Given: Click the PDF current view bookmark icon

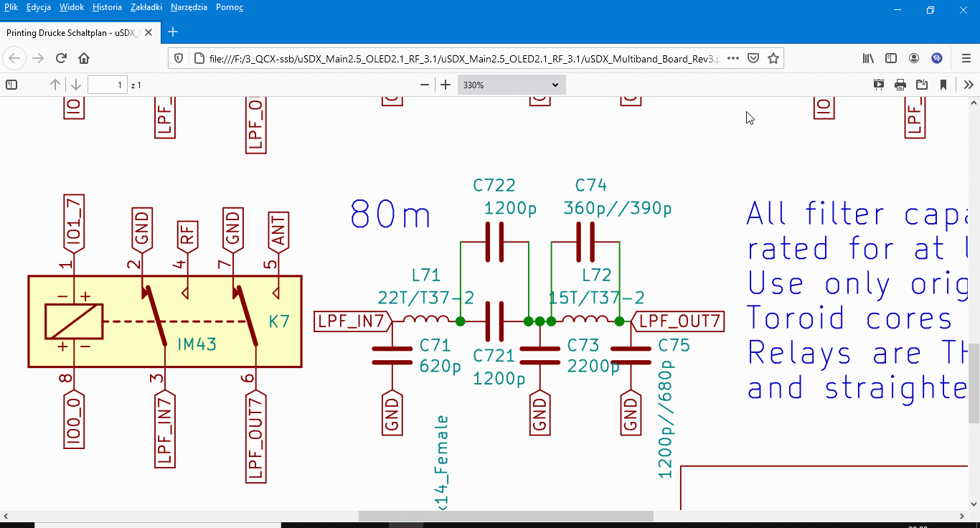Looking at the screenshot, I should tap(943, 85).
